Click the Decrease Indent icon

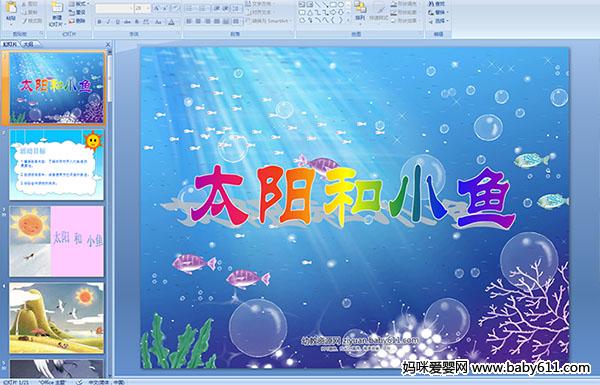pos(217,8)
